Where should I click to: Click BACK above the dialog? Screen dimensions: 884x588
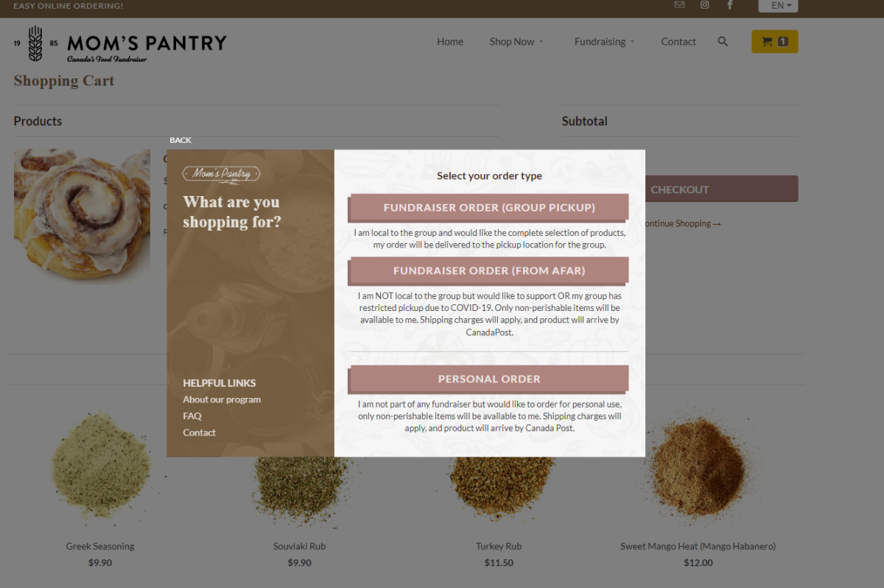[x=180, y=140]
